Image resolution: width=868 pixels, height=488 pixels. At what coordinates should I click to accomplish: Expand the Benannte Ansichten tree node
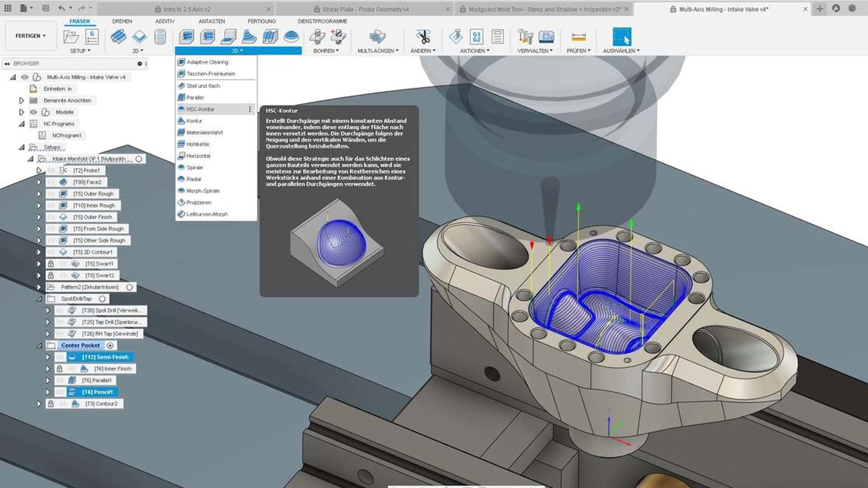(21, 100)
